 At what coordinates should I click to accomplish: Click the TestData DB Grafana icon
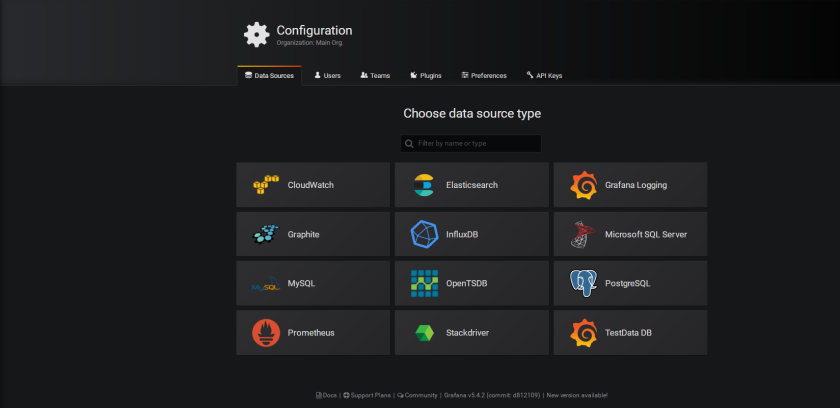pos(583,333)
